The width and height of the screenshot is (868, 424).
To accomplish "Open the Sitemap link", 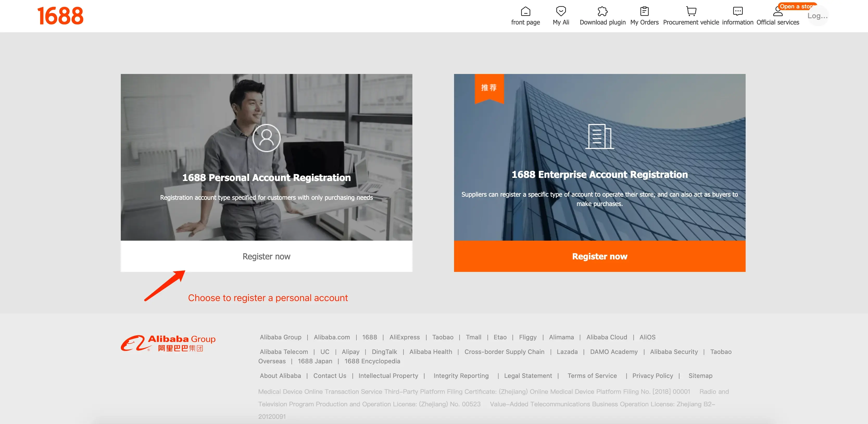I will (700, 376).
